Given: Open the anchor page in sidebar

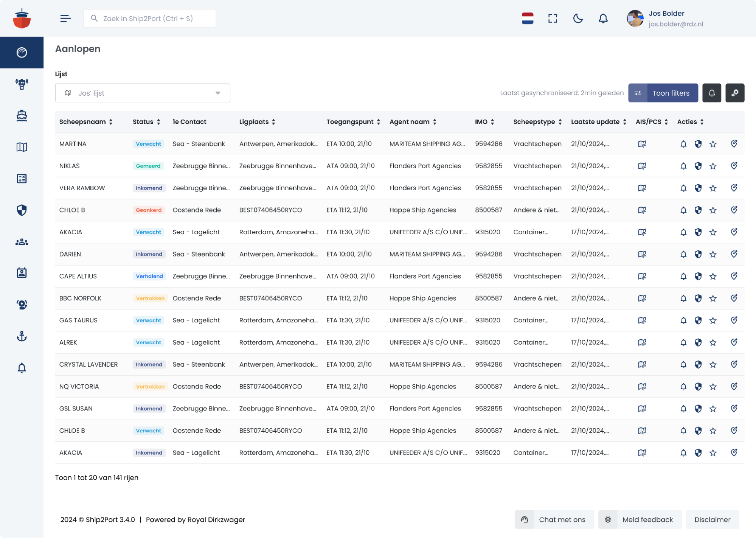Looking at the screenshot, I should (22, 336).
